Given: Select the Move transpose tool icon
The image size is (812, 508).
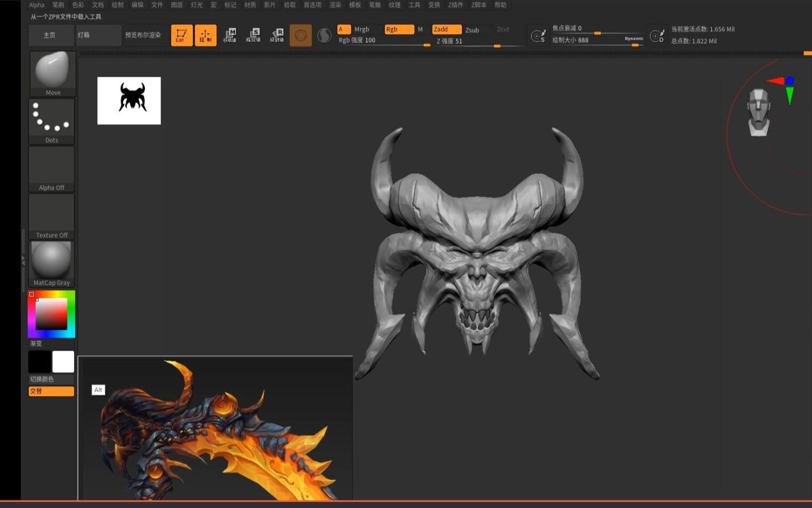Looking at the screenshot, I should click(x=232, y=35).
